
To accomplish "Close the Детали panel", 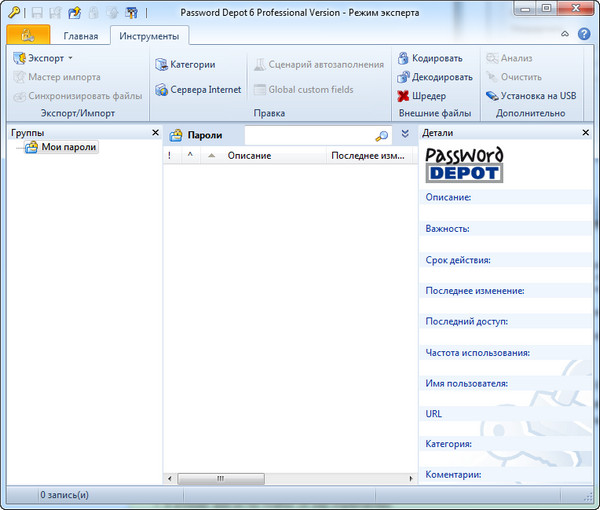I will pyautogui.click(x=585, y=132).
